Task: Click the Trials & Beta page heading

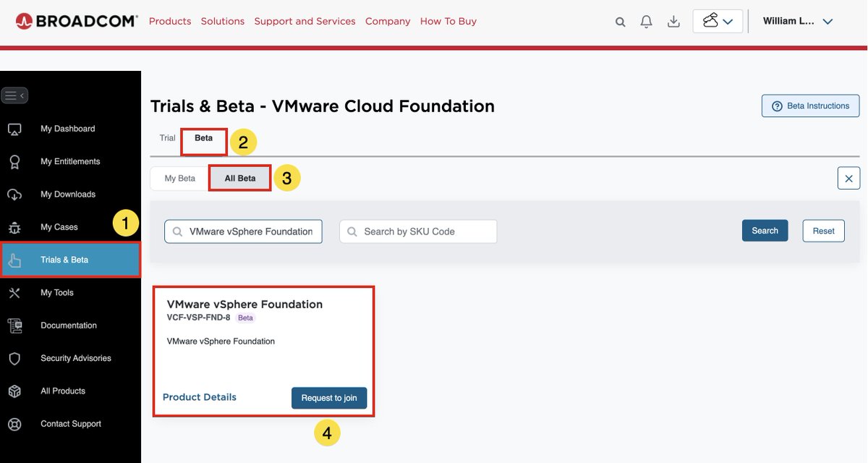Action: pos(323,106)
